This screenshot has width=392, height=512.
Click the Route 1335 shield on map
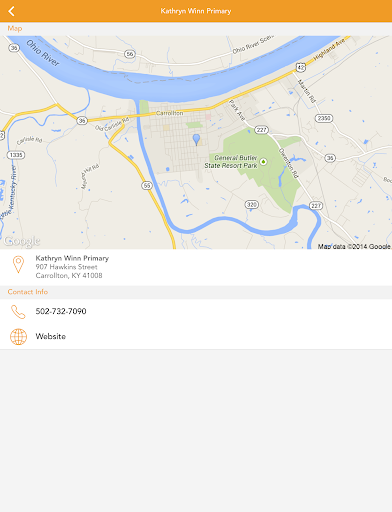(x=16, y=155)
